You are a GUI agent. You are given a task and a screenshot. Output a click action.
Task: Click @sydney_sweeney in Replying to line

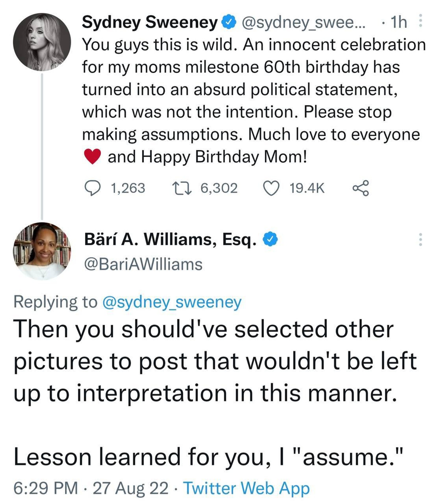click(172, 302)
